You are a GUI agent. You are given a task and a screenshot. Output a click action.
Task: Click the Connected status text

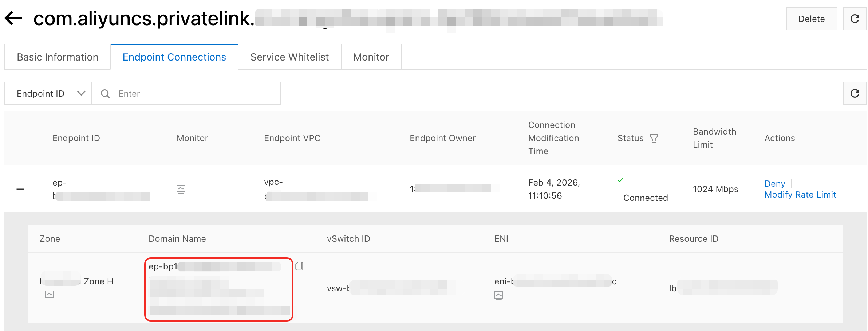pos(646,198)
